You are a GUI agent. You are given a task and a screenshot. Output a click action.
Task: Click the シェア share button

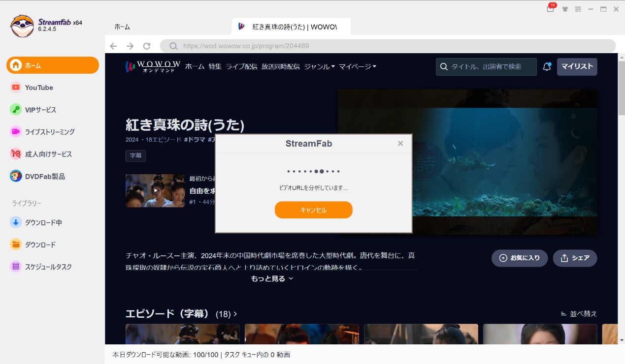click(575, 258)
